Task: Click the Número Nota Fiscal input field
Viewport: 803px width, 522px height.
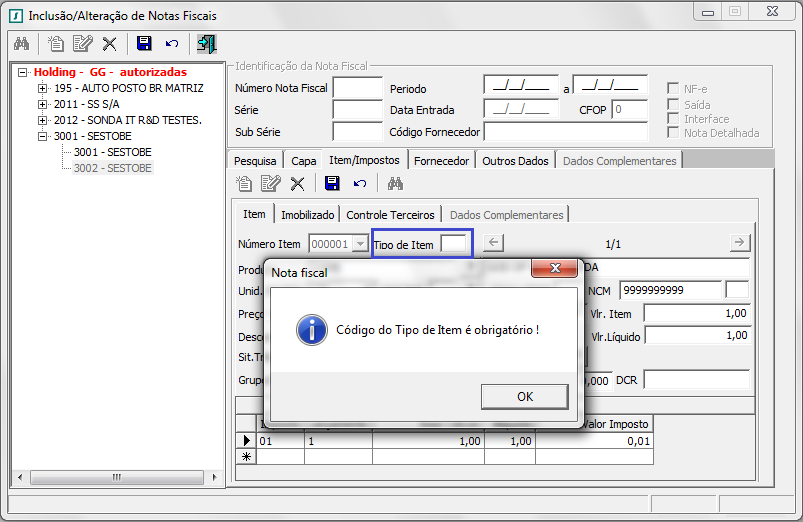Action: (x=357, y=88)
